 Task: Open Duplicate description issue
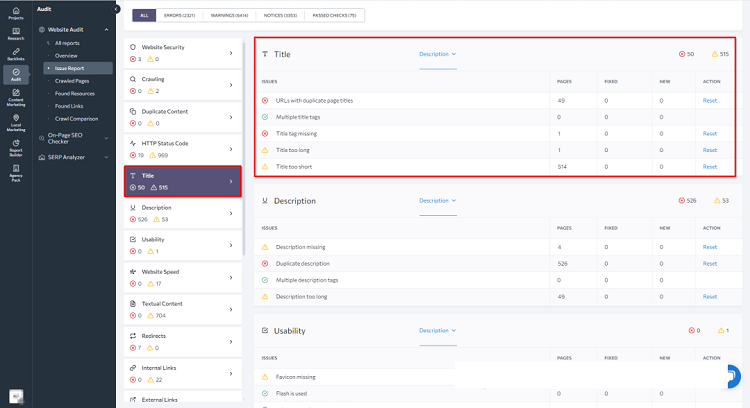point(302,264)
